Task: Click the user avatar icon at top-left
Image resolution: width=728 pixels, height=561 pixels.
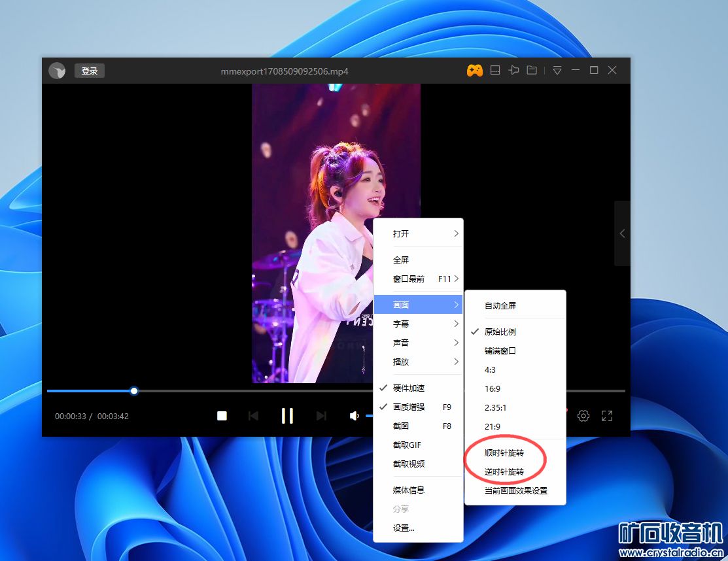Action: (x=57, y=71)
